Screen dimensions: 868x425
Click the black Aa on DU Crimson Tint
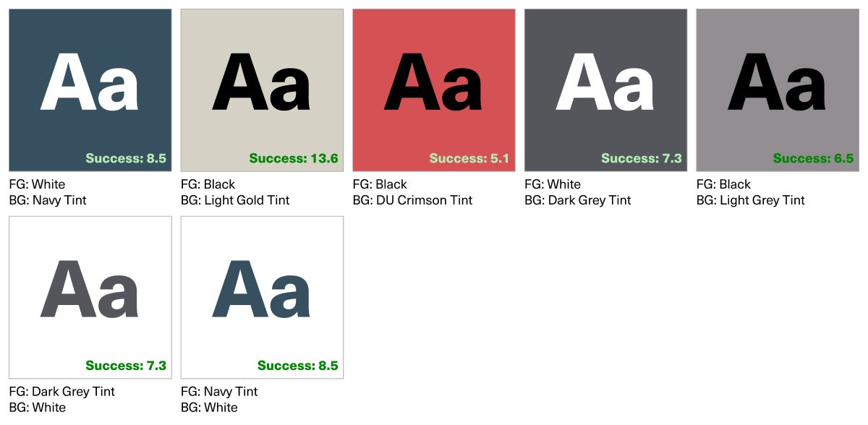pyautogui.click(x=434, y=85)
